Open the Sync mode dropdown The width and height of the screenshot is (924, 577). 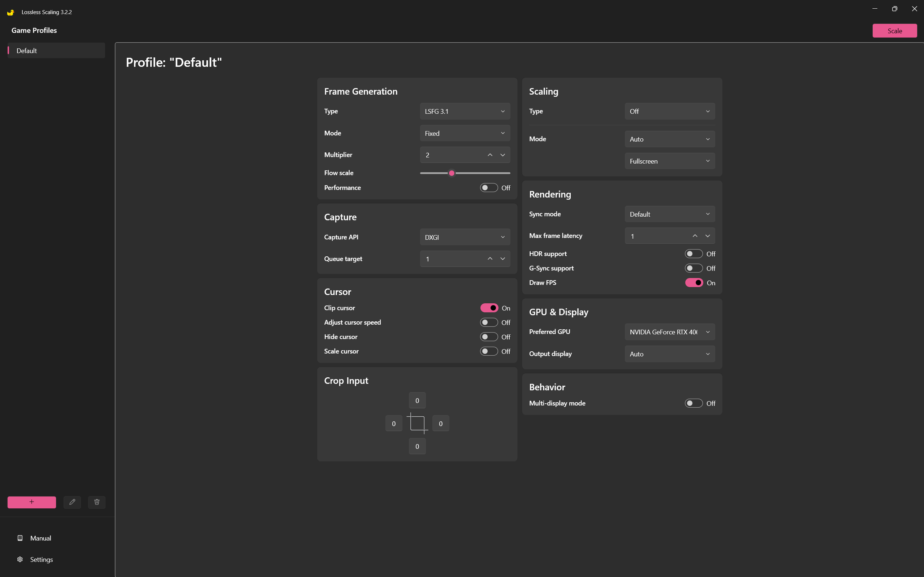pyautogui.click(x=669, y=214)
